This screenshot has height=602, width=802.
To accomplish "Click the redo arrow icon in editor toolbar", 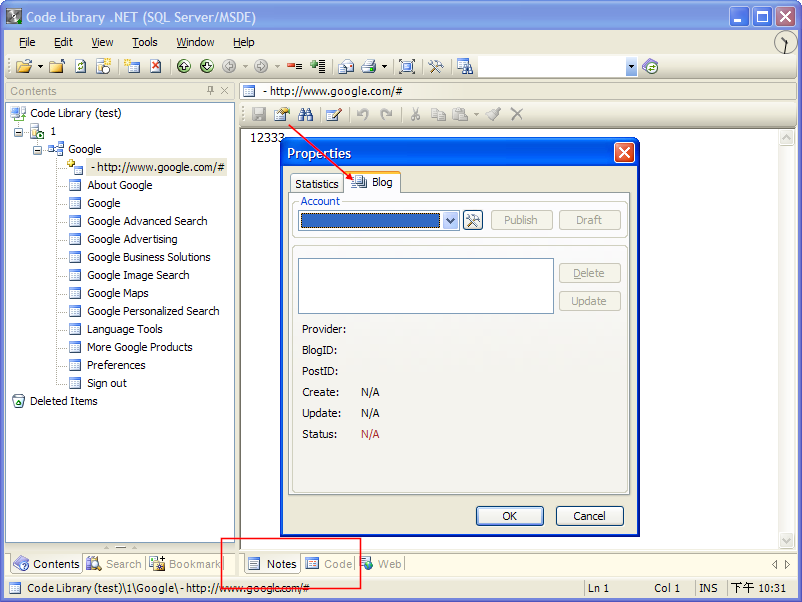I will pyautogui.click(x=386, y=114).
